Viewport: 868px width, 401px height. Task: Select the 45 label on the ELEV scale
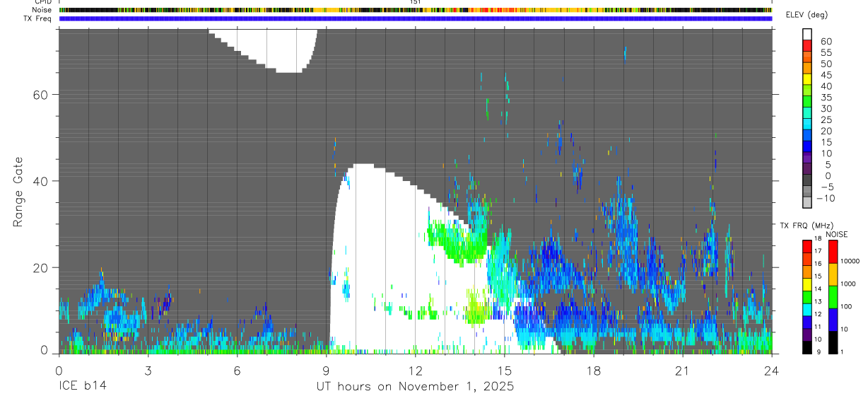pyautogui.click(x=826, y=75)
